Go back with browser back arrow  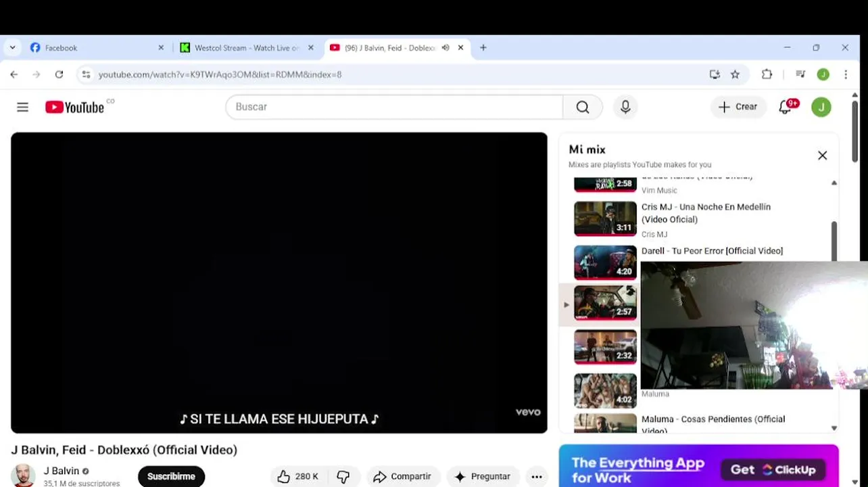(14, 74)
